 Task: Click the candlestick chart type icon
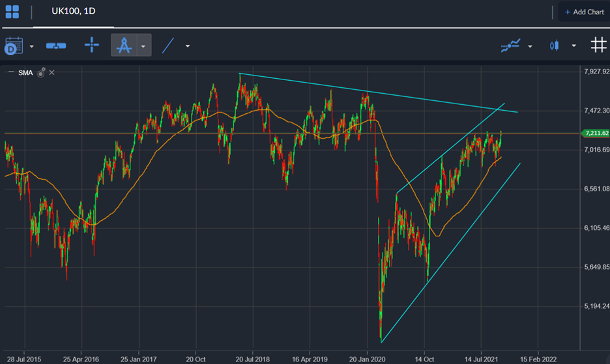pos(555,46)
